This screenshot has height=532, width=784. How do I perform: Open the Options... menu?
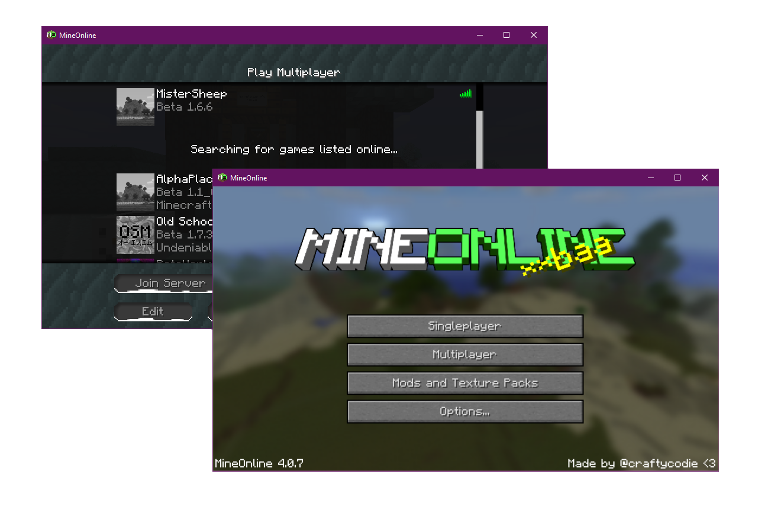coord(465,411)
